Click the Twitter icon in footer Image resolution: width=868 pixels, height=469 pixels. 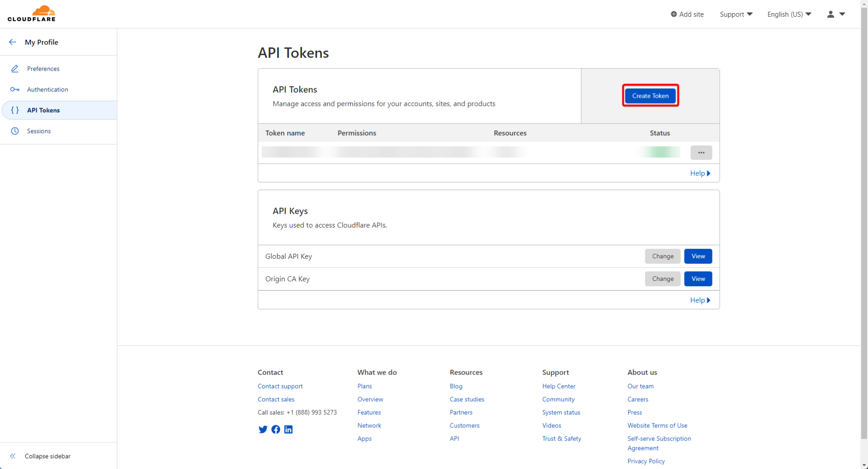click(263, 429)
